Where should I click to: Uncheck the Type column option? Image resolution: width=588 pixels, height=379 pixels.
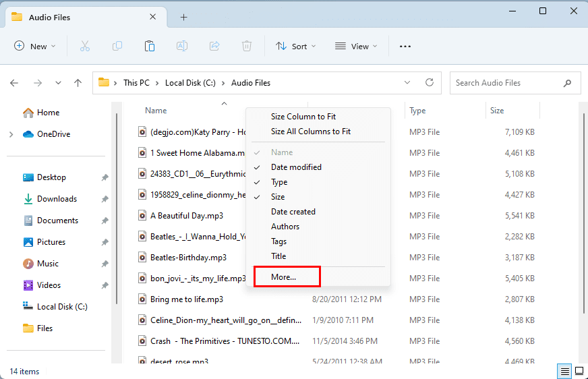[279, 182]
